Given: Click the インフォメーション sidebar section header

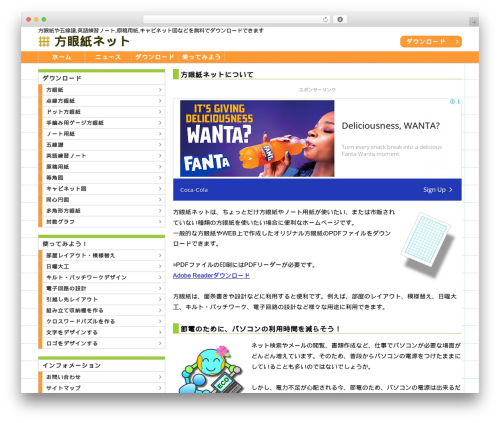Looking at the screenshot, I should 102,366.
